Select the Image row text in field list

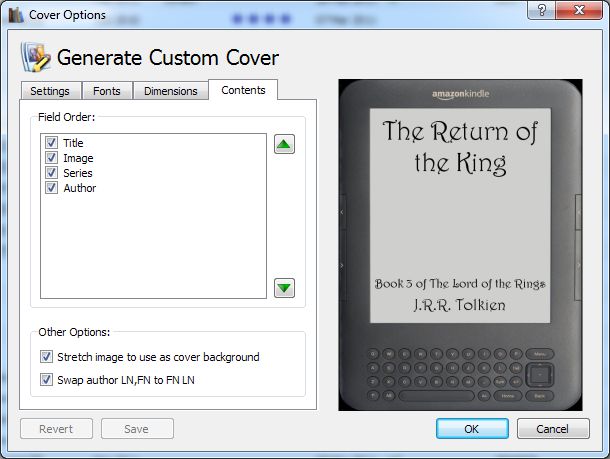tap(78, 158)
